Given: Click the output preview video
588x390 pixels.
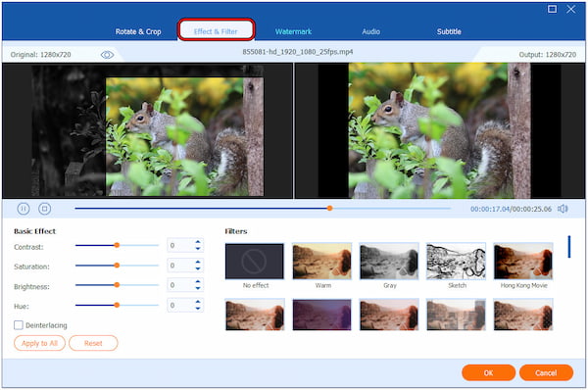Looking at the screenshot, I should pyautogui.click(x=439, y=130).
